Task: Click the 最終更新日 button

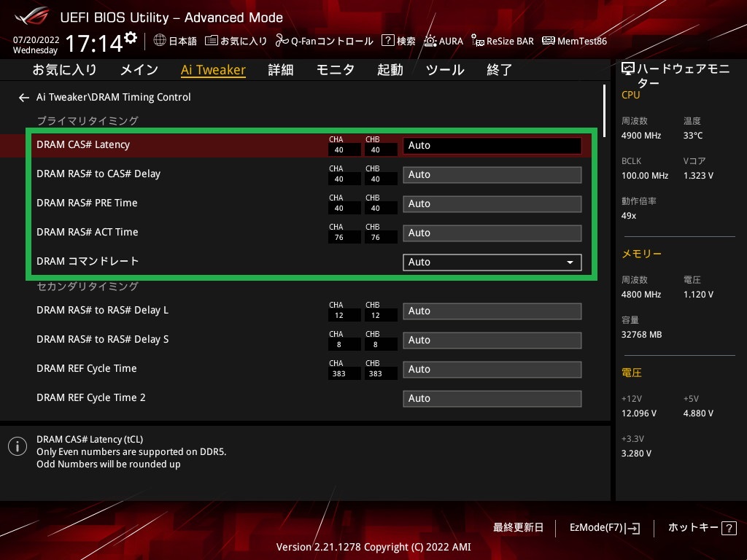Action: coord(518,528)
